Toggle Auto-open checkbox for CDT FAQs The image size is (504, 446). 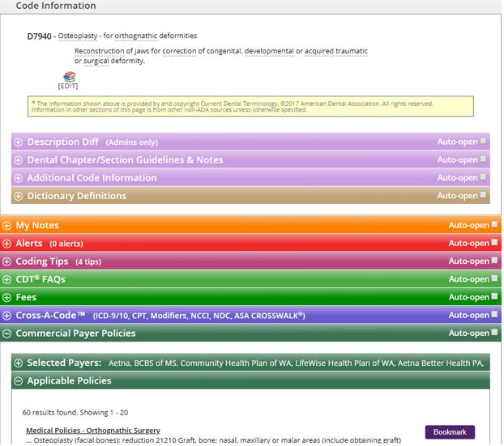[x=494, y=278]
